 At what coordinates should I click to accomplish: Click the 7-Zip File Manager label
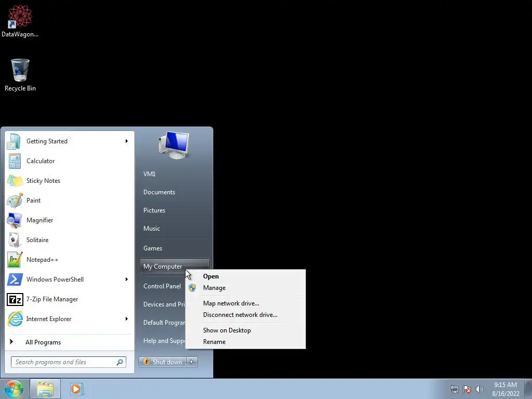click(x=52, y=299)
